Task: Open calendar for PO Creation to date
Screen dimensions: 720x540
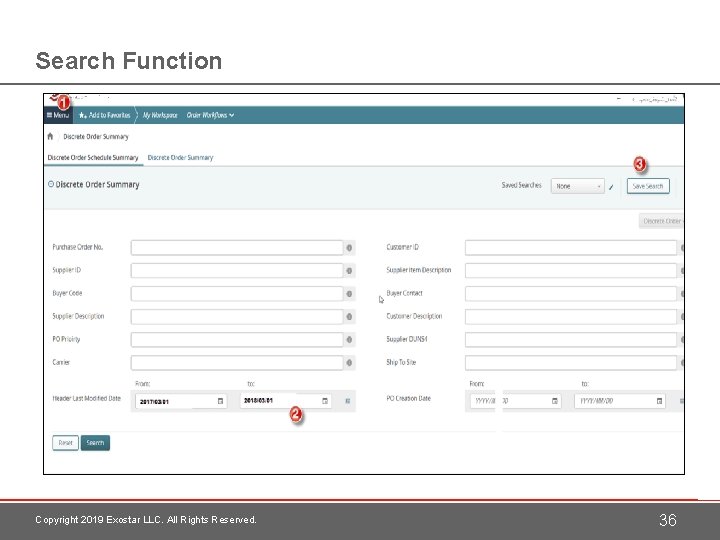Action: pos(659,401)
